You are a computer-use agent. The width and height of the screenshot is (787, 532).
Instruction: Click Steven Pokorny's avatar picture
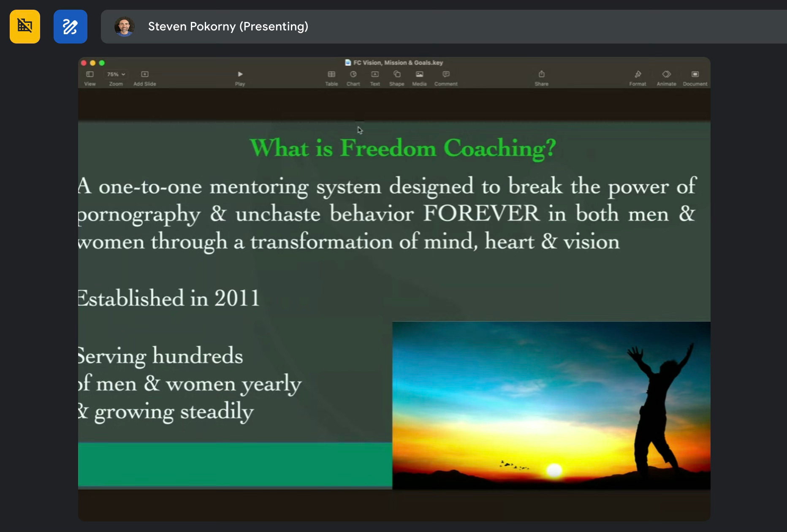pyautogui.click(x=124, y=27)
